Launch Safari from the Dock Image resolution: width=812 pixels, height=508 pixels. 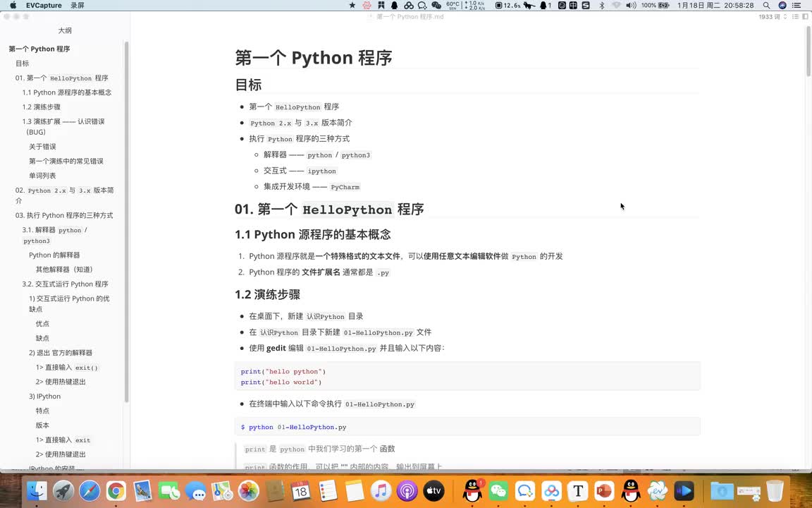(x=90, y=490)
